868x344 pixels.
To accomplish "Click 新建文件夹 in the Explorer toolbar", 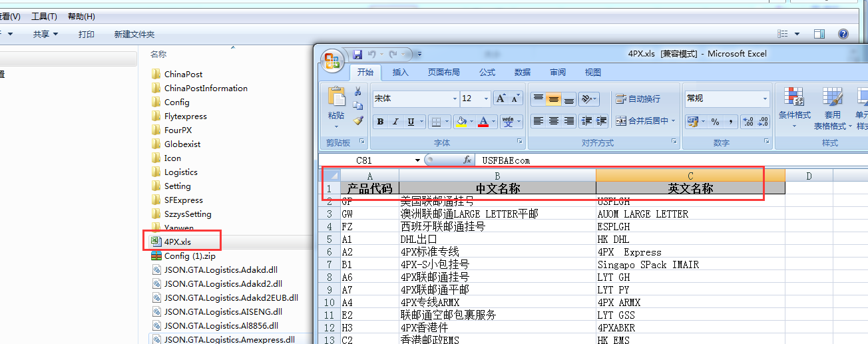I will click(x=134, y=34).
